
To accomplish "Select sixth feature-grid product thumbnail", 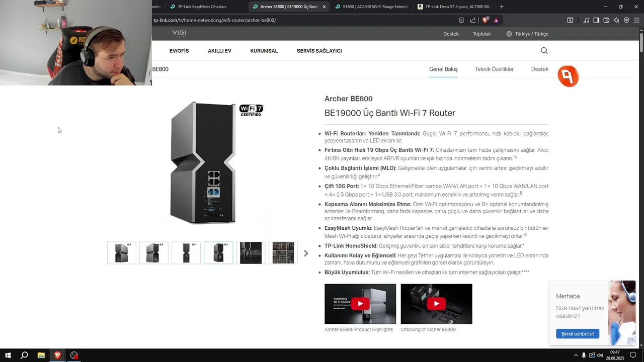I will pyautogui.click(x=283, y=253).
